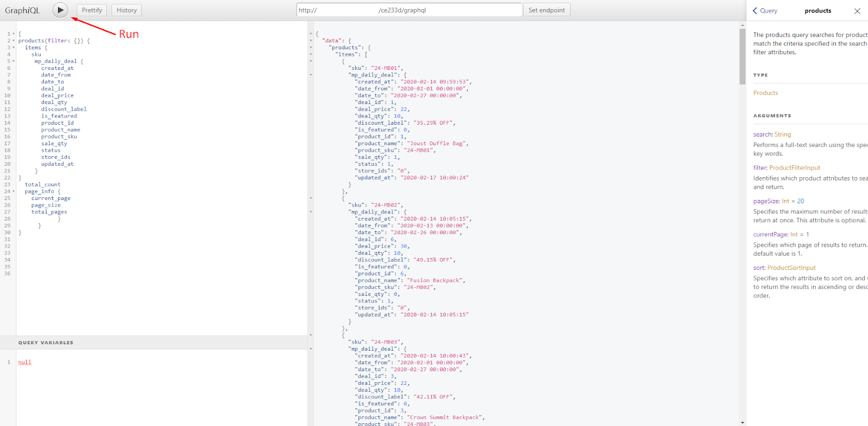Image resolution: width=868 pixels, height=426 pixels.
Task: Click the current_page field in the query
Action: (x=51, y=198)
